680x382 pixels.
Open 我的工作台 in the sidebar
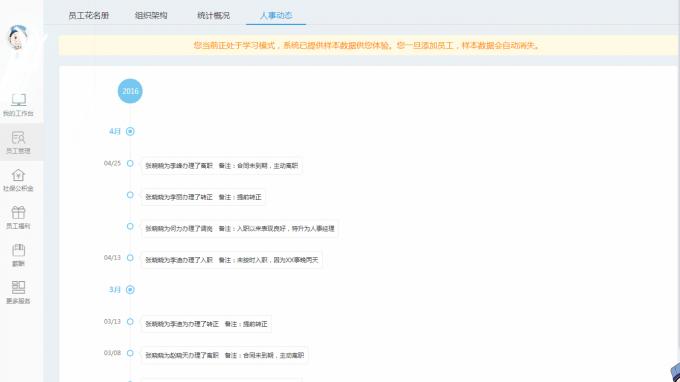18,105
